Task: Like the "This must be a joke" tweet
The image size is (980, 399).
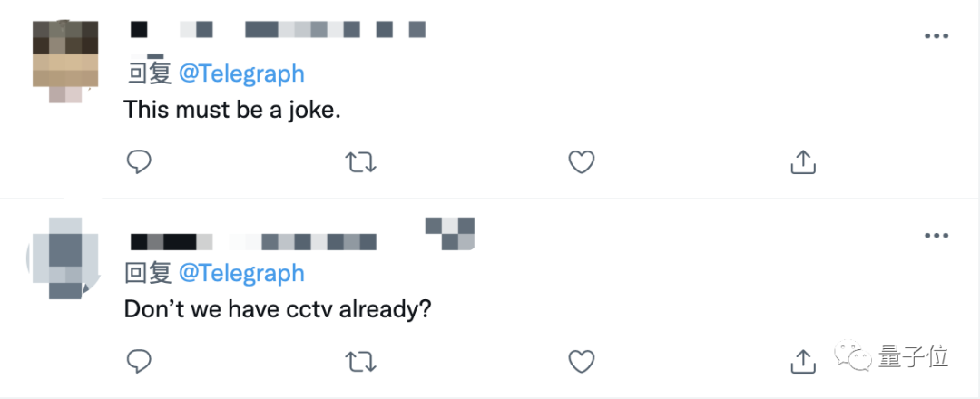Action: tap(581, 162)
